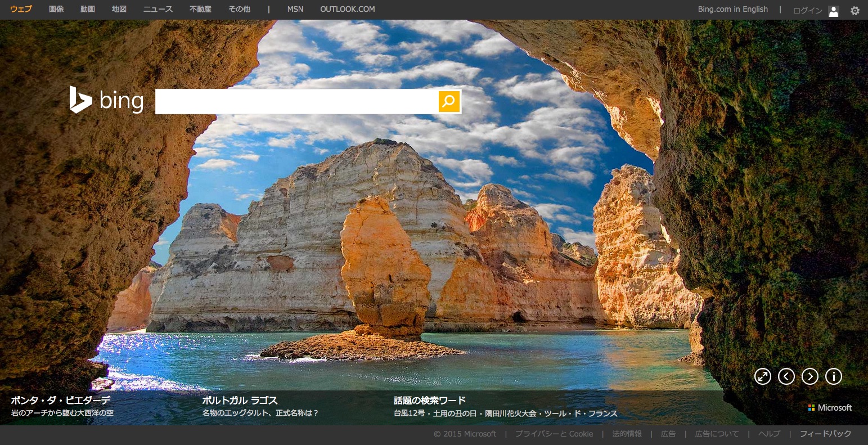The height and width of the screenshot is (445, 868).
Task: Click the yellow search magnifier button
Action: 449,101
